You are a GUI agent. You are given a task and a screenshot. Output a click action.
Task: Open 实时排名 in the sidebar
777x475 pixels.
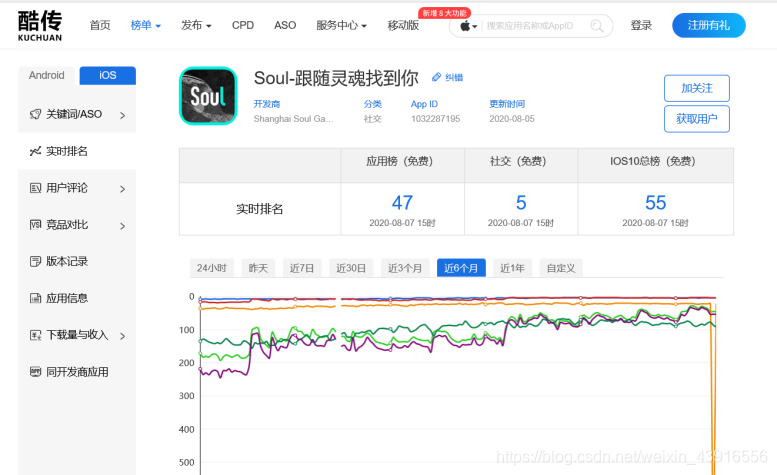pos(77,151)
